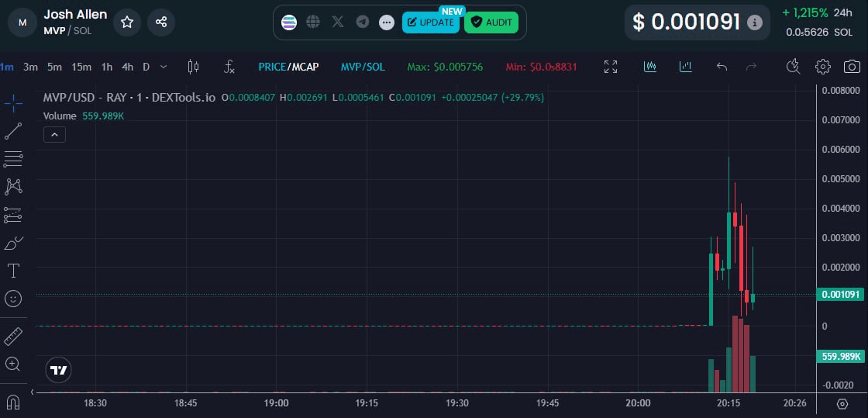The image size is (868, 418).
Task: Toggle the MVP/SOL pair denomination
Action: (363, 67)
